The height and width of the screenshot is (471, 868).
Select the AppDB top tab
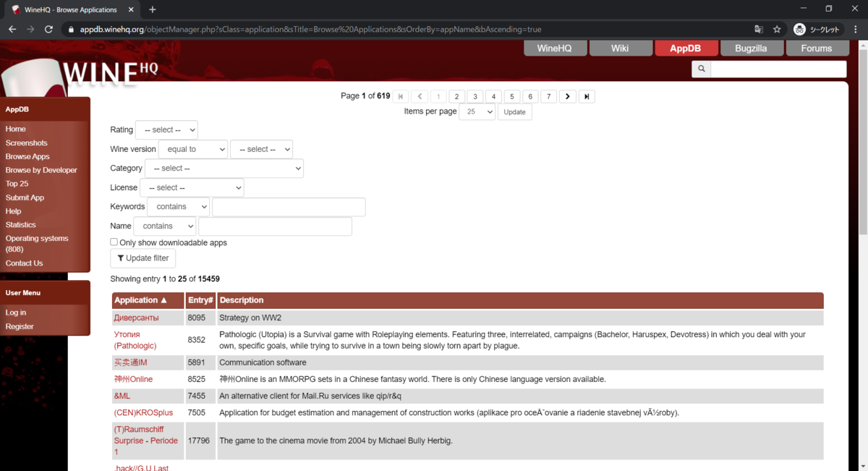(x=686, y=48)
